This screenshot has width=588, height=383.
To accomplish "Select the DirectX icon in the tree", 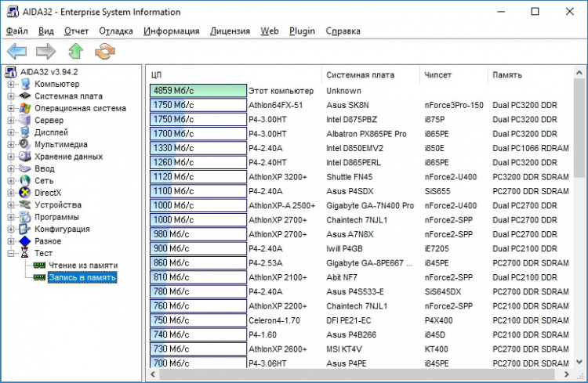I will (25, 193).
